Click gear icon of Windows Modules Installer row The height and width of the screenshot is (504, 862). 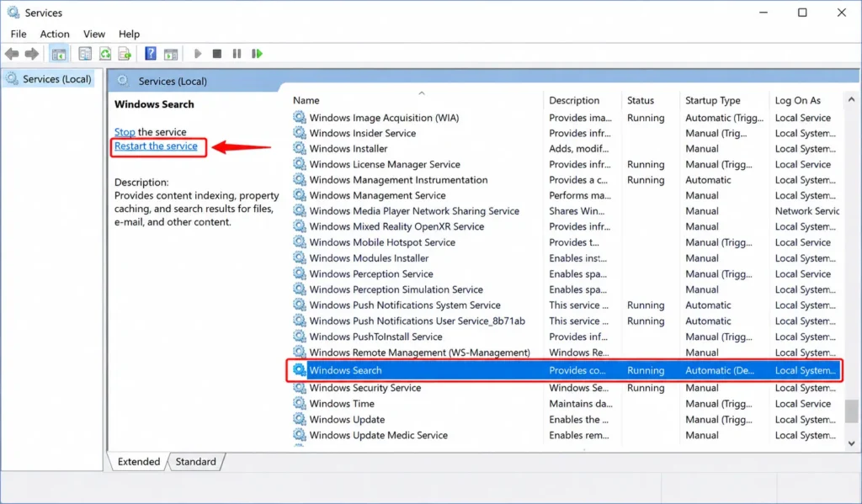[x=299, y=257]
